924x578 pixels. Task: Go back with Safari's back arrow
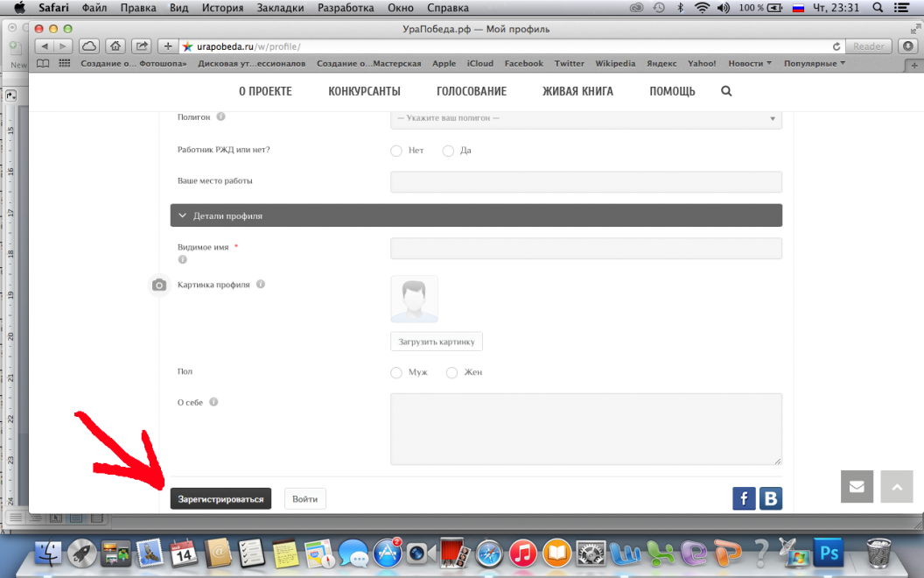click(x=45, y=46)
